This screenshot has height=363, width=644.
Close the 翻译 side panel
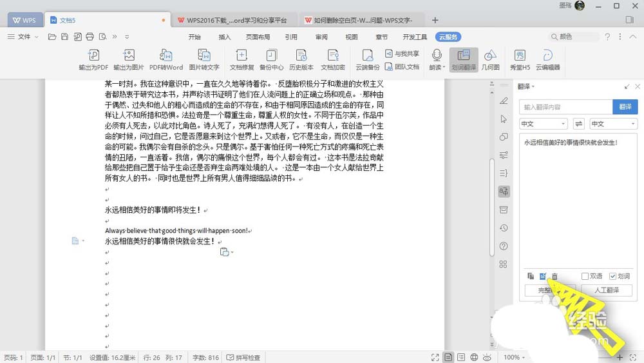pos(638,86)
